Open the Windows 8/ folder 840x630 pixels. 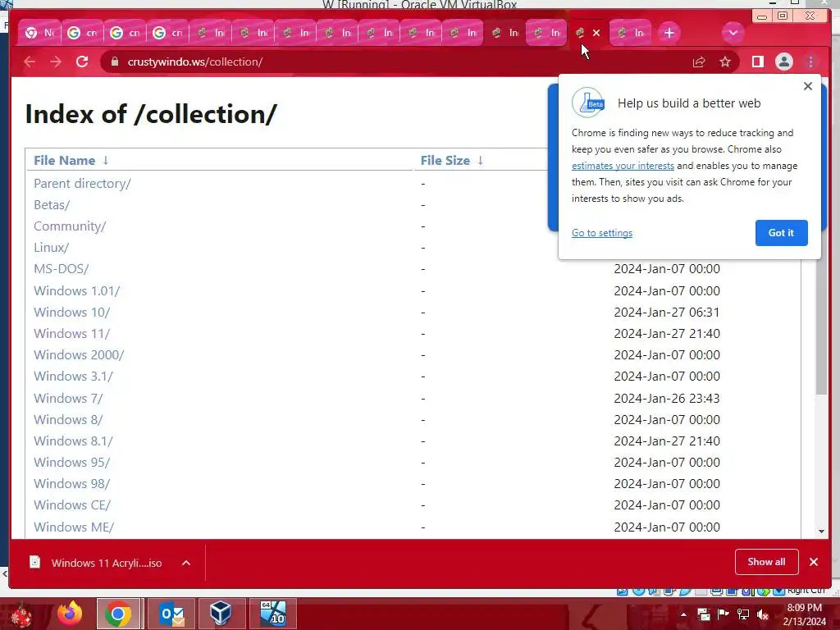pyautogui.click(x=68, y=420)
